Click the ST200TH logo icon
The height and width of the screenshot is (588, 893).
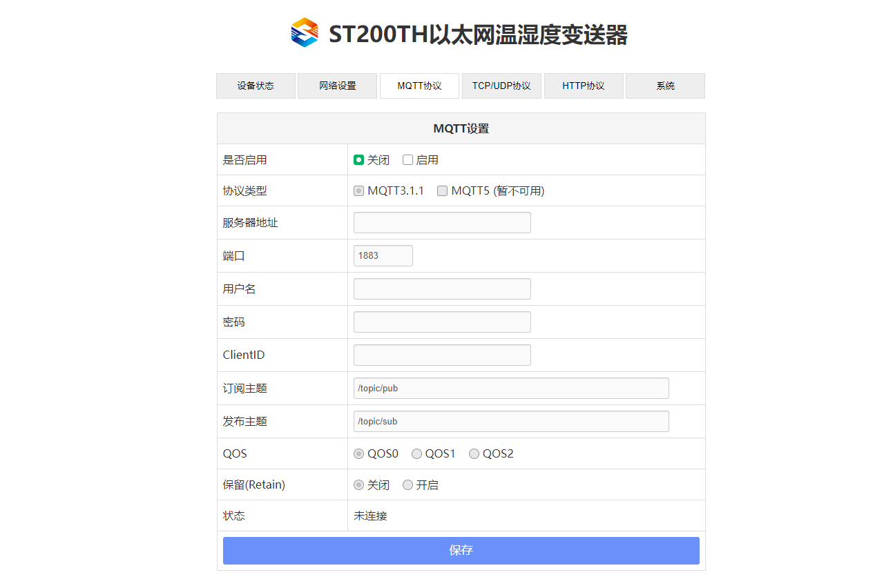coord(305,32)
